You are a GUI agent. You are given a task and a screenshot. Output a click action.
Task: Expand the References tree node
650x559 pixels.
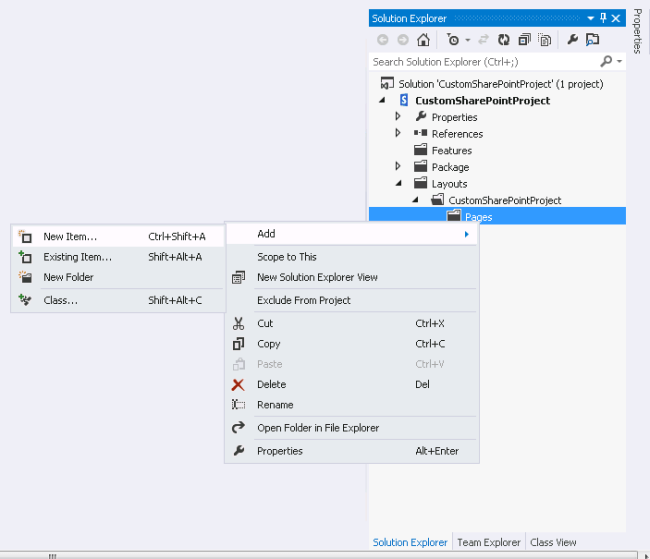click(x=398, y=133)
